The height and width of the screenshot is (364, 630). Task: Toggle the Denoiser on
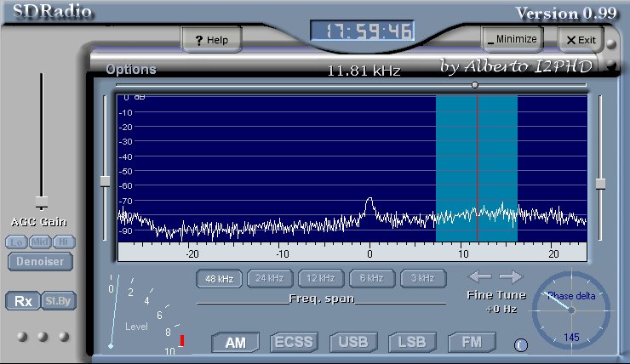[x=40, y=262]
